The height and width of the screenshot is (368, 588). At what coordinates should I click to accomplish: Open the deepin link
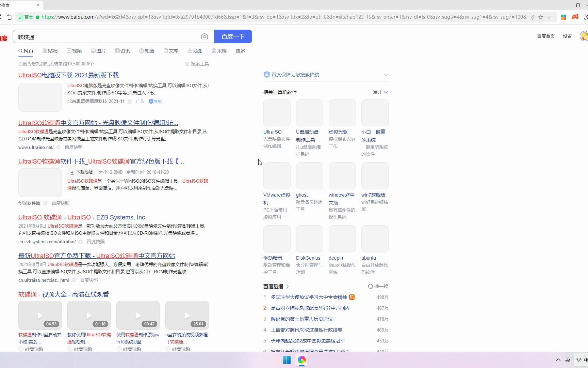point(336,258)
